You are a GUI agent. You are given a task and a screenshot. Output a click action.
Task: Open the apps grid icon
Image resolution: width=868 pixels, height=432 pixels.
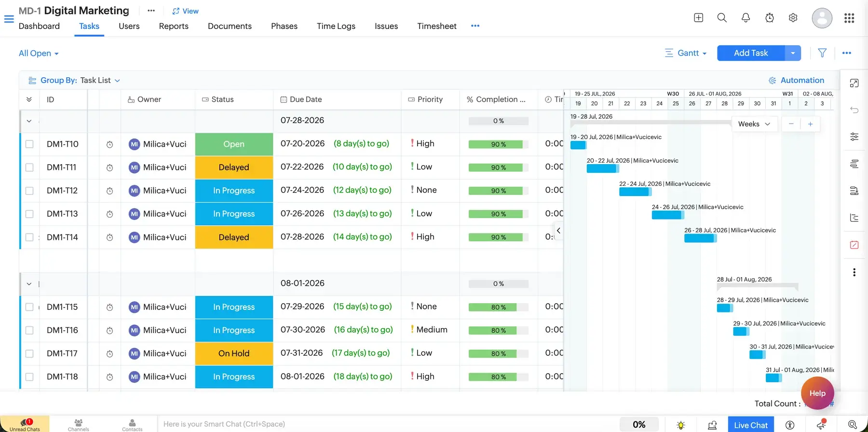[849, 18]
